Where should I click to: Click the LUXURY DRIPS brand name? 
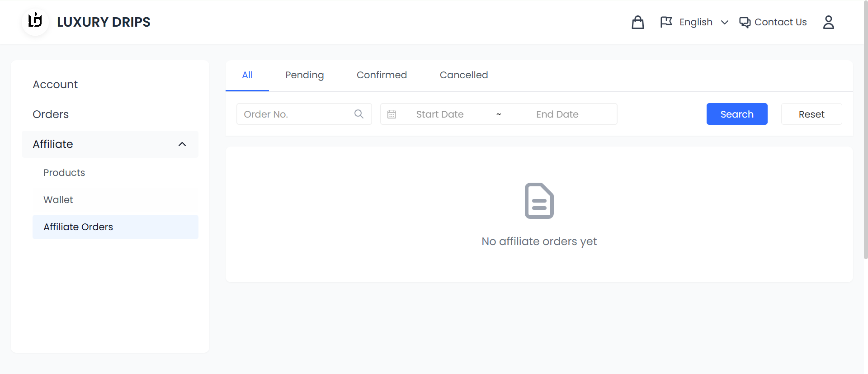pyautogui.click(x=104, y=22)
